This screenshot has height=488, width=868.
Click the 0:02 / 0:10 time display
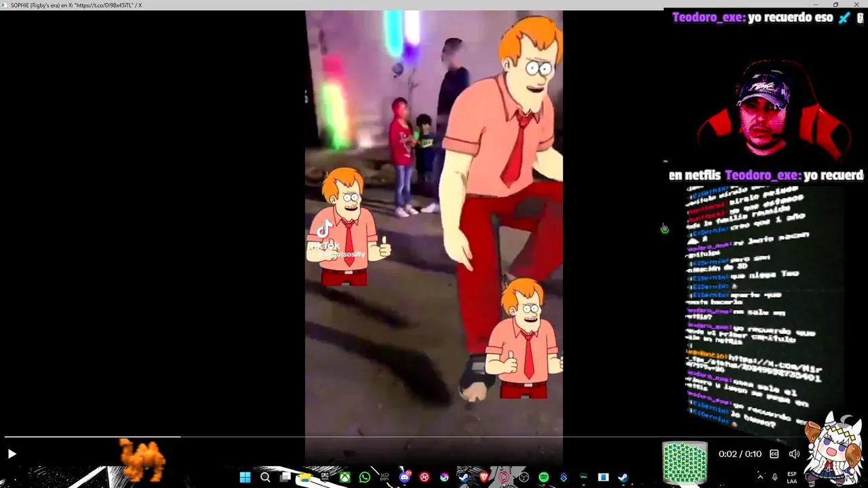(x=740, y=454)
